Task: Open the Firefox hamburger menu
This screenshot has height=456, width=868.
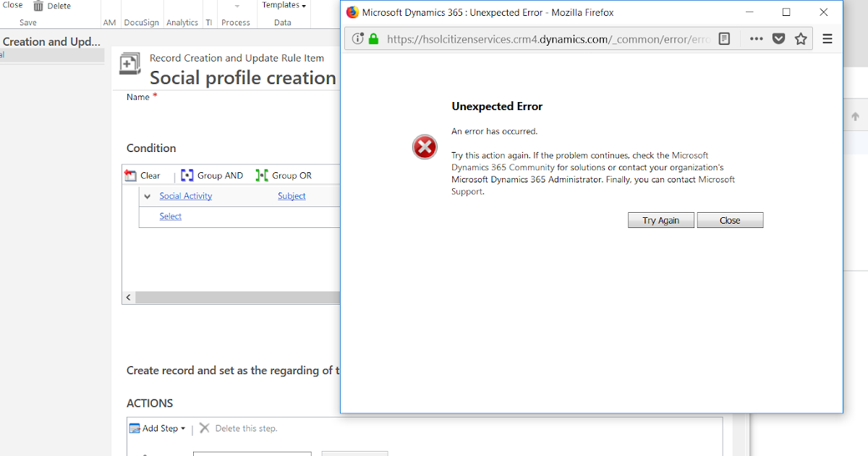Action: [827, 39]
